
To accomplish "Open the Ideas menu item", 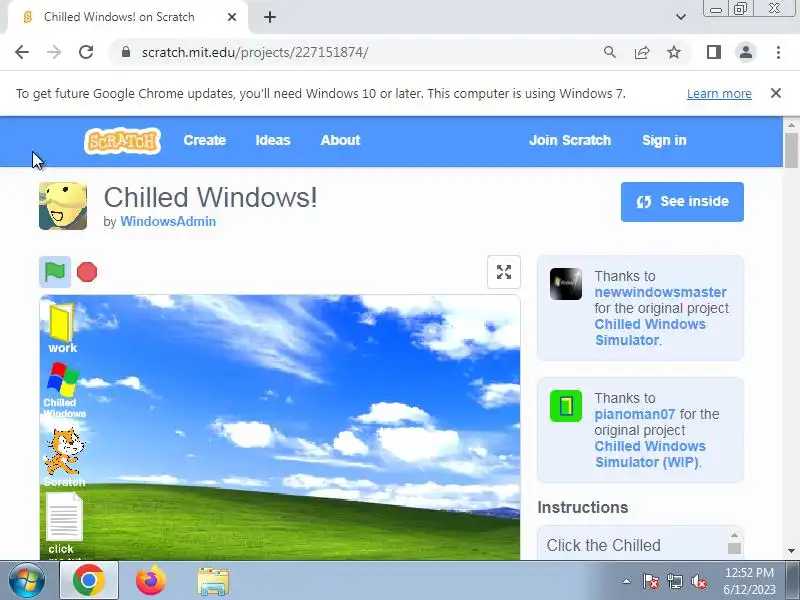I will point(273,140).
